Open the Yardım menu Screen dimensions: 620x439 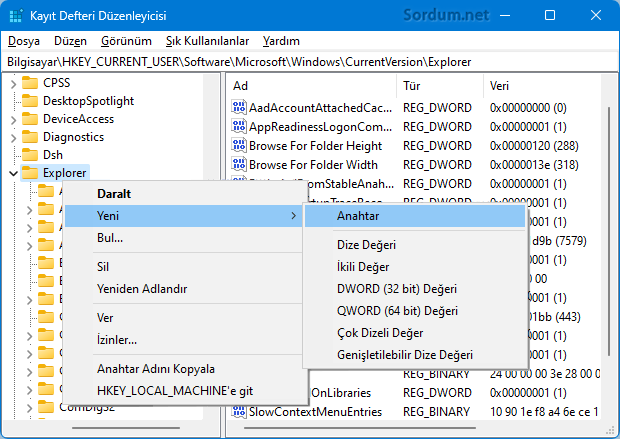coord(281,41)
